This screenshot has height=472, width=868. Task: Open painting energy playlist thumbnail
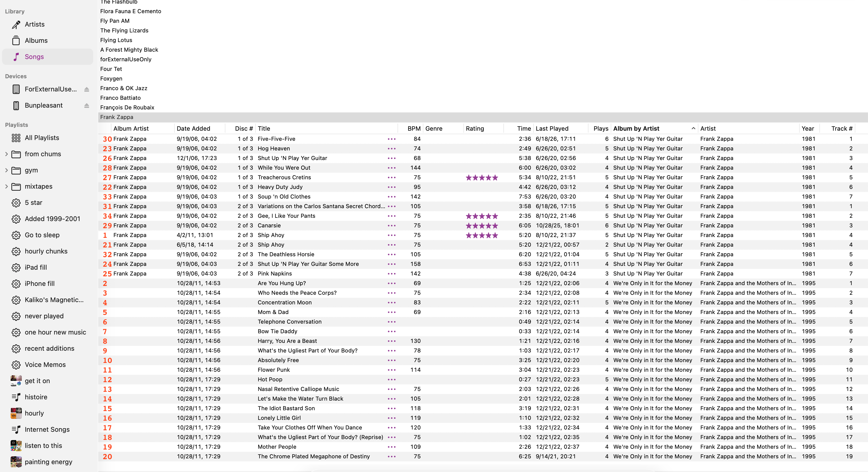[16, 462]
